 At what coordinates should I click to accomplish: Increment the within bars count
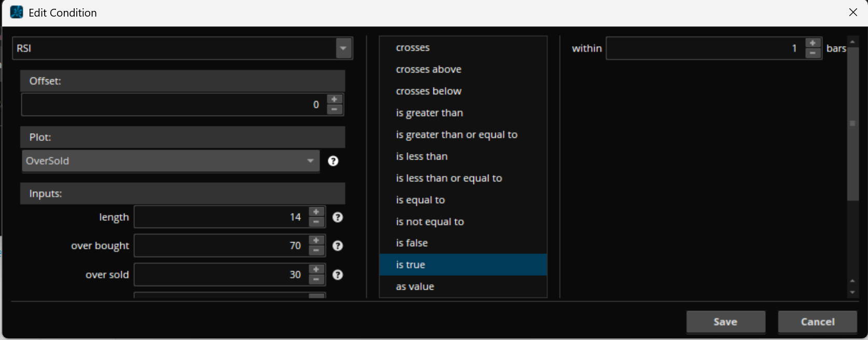[x=813, y=44]
